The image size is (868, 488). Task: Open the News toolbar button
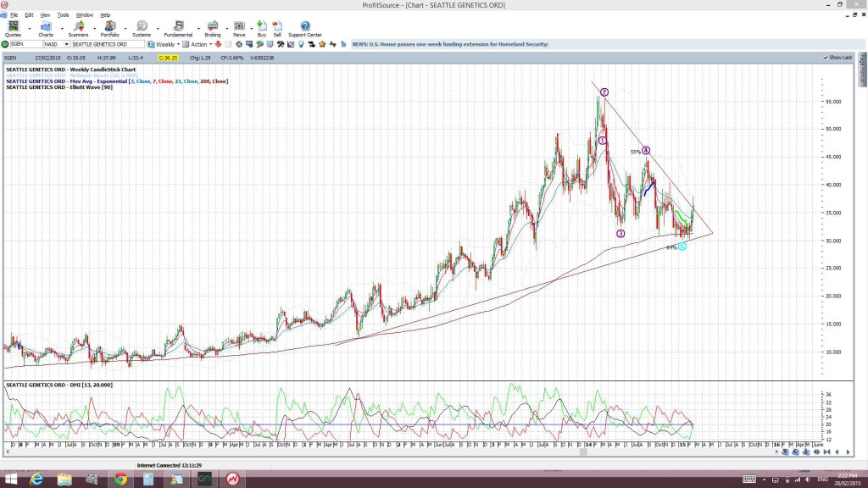coord(239,29)
